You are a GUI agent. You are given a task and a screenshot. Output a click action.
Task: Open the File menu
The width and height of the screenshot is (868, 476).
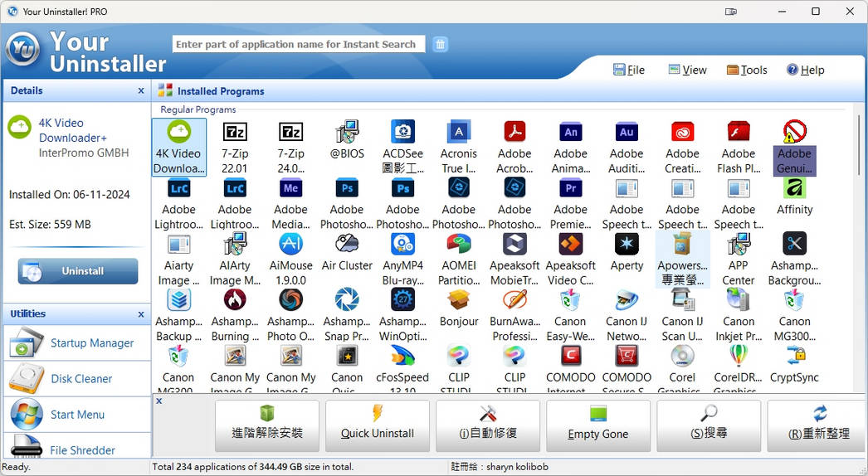pyautogui.click(x=629, y=70)
